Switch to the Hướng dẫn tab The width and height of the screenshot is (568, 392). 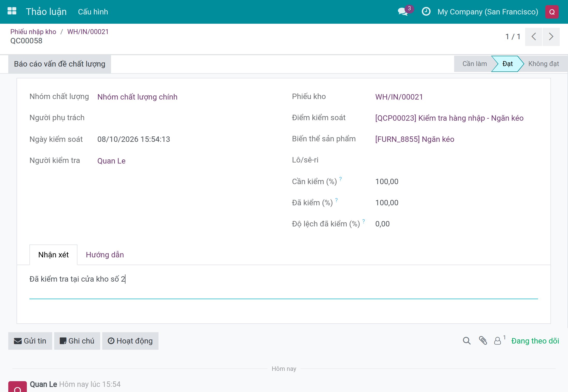pos(105,255)
